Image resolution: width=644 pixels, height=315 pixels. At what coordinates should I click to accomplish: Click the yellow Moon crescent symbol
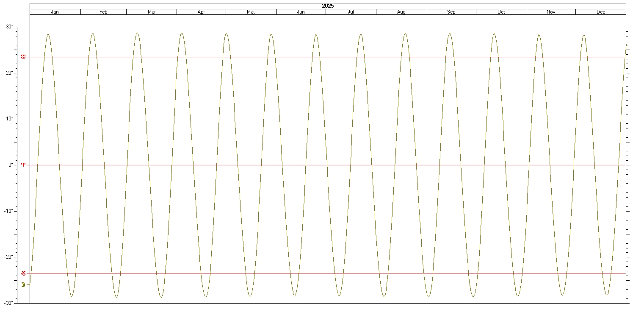[x=23, y=284]
